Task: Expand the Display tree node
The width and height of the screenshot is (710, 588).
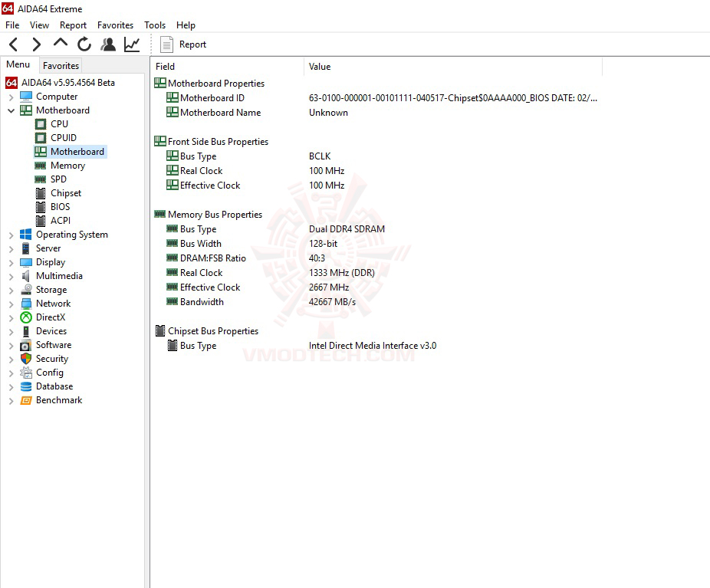Action: pyautogui.click(x=12, y=262)
